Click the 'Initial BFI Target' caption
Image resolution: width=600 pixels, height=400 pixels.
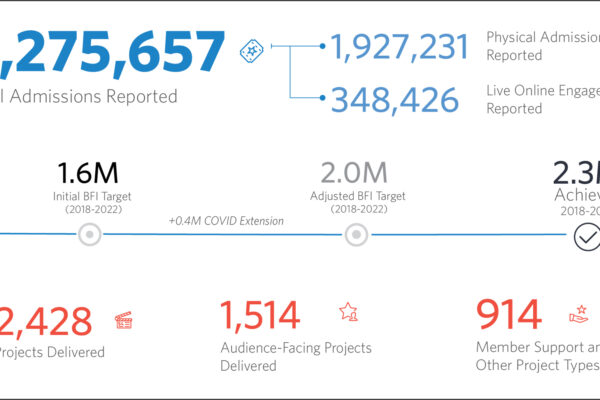coord(90,198)
